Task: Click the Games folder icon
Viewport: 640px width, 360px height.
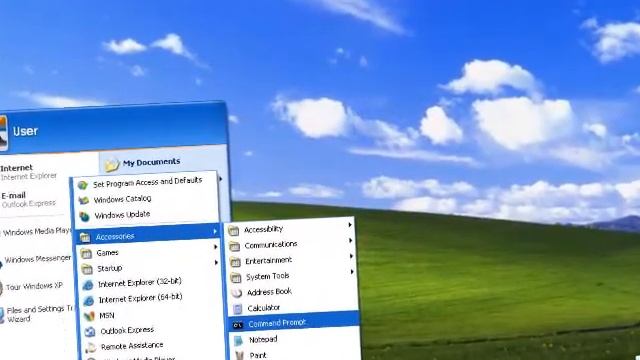Action: (86, 253)
